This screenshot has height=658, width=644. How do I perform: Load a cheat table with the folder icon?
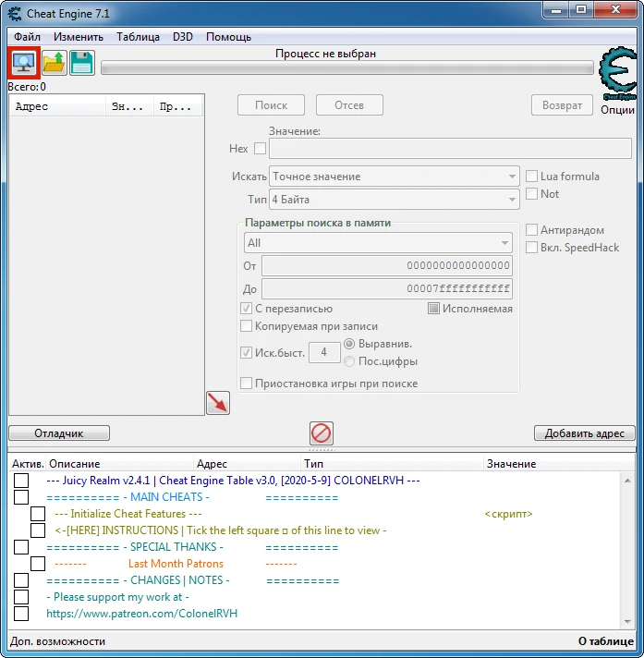point(55,63)
